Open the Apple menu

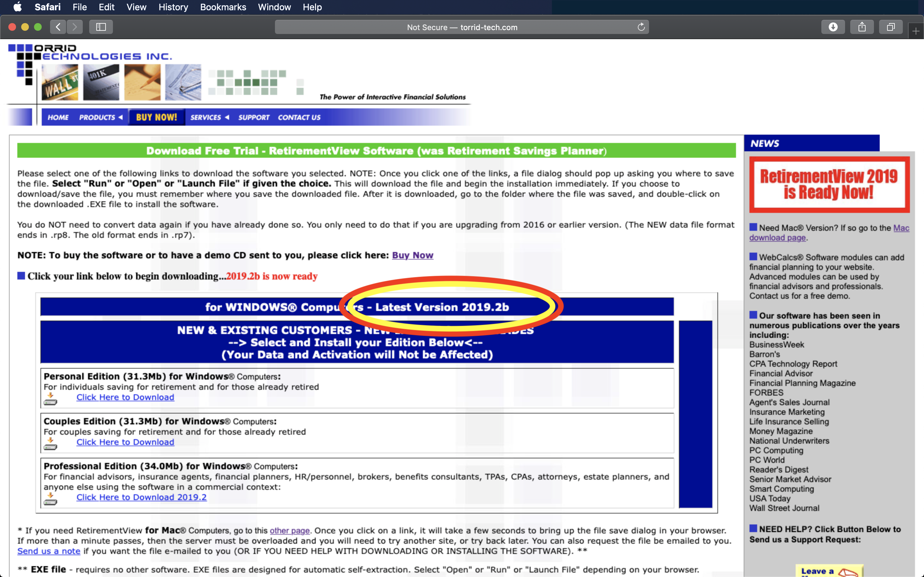(18, 7)
